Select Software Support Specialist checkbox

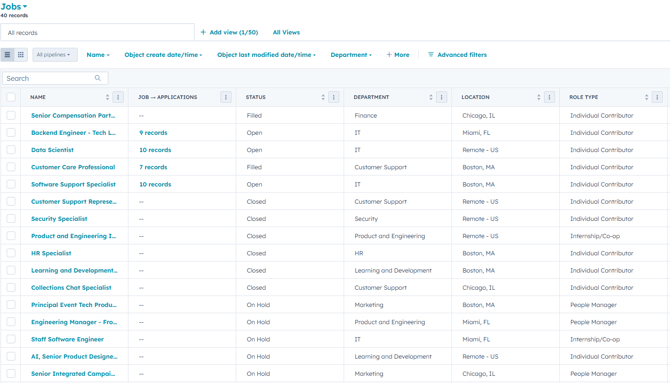11,184
